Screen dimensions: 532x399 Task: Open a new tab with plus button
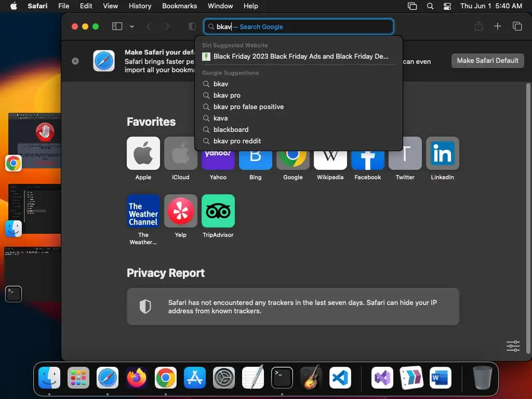pos(497,26)
